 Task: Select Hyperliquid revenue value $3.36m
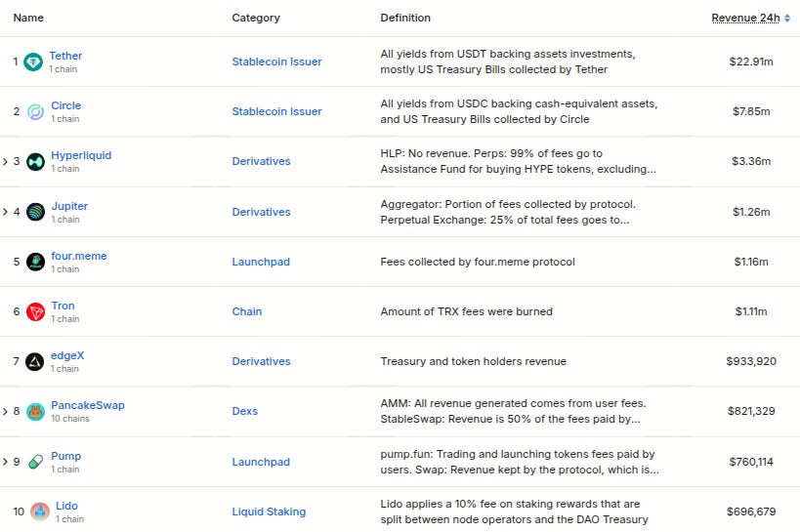click(751, 161)
